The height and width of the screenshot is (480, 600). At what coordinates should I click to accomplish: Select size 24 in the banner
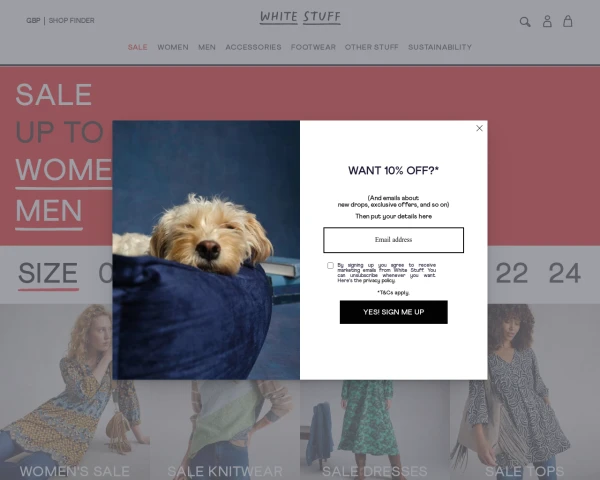point(565,273)
